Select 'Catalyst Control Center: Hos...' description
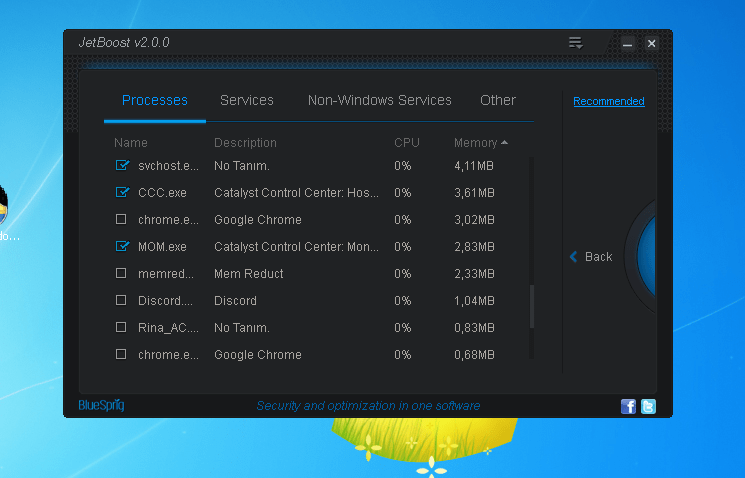The width and height of the screenshot is (745, 478). tap(296, 192)
